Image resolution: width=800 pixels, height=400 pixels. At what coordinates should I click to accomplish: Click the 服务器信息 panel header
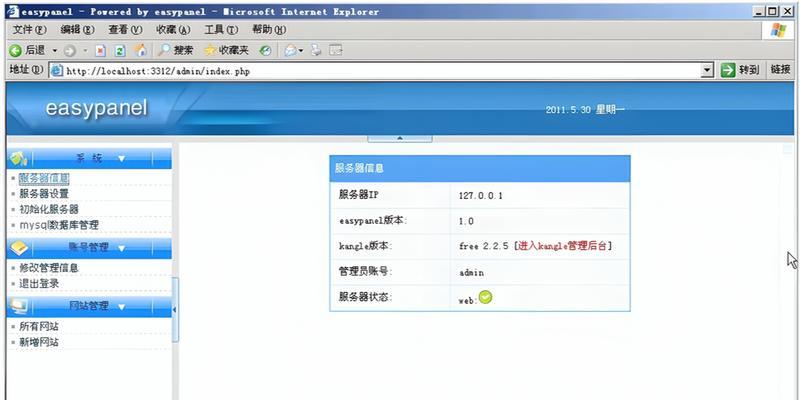tap(480, 168)
